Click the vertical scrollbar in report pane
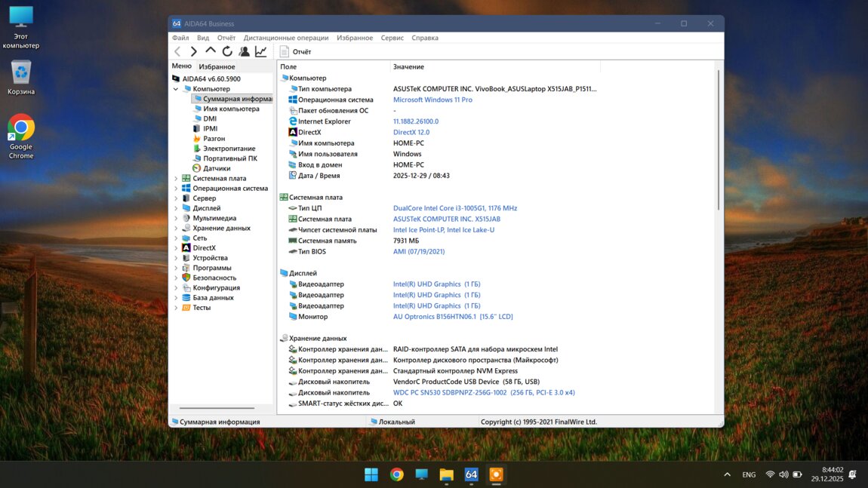 (x=719, y=140)
